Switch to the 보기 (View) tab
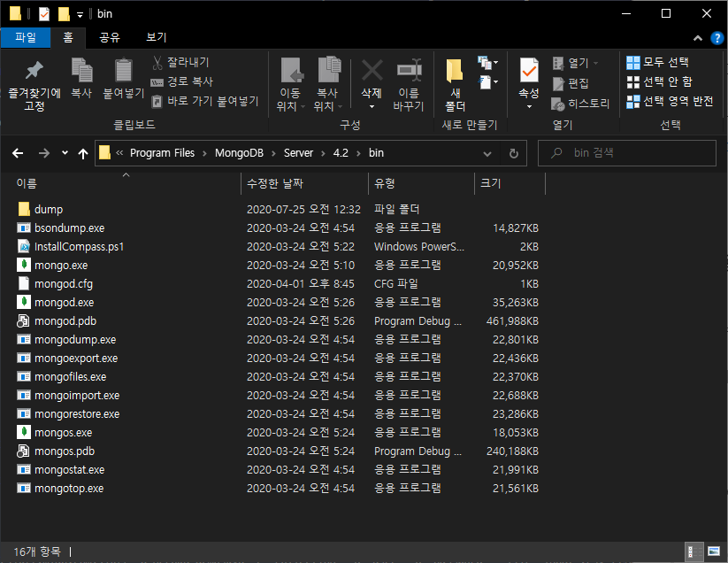 (x=157, y=37)
